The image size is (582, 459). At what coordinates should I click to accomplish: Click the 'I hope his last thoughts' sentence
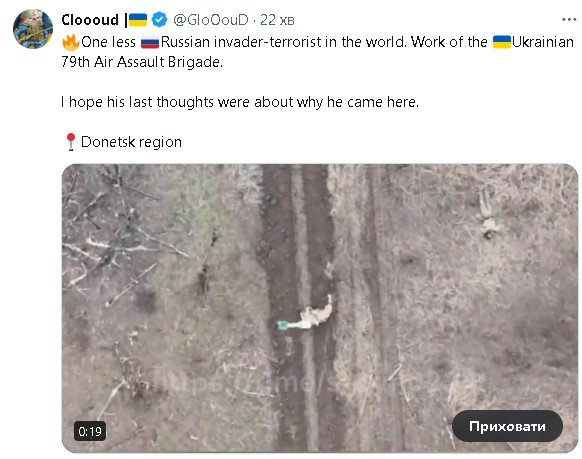[x=240, y=102]
